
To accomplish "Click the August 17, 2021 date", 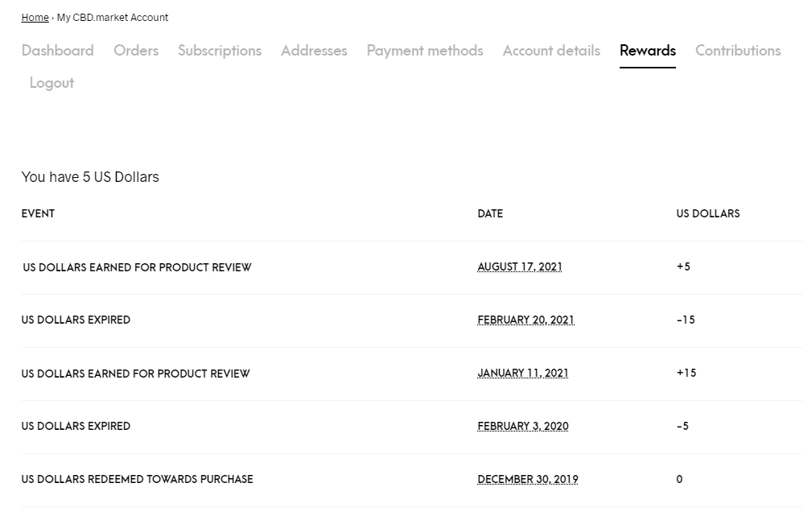I will [519, 267].
